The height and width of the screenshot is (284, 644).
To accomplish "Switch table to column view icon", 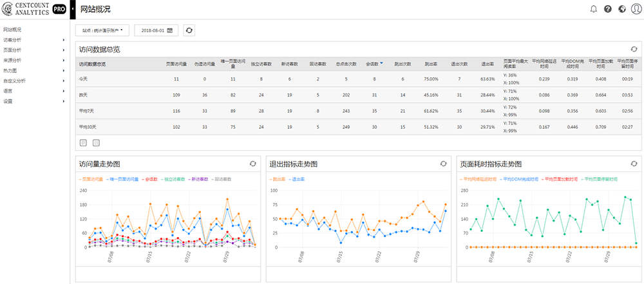I will coord(96,142).
